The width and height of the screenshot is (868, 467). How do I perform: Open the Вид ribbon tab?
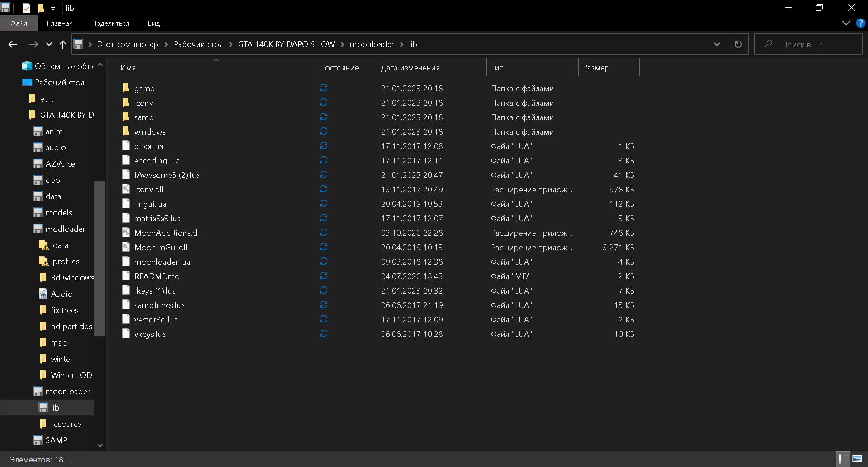pyautogui.click(x=153, y=23)
